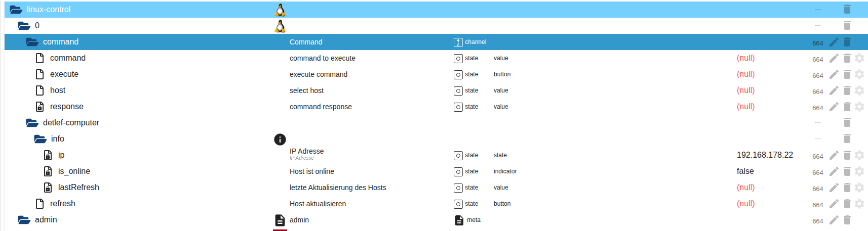This screenshot has width=868, height=231.
Task: Click the 192.168.178.22 IP value
Action: pyautogui.click(x=765, y=155)
